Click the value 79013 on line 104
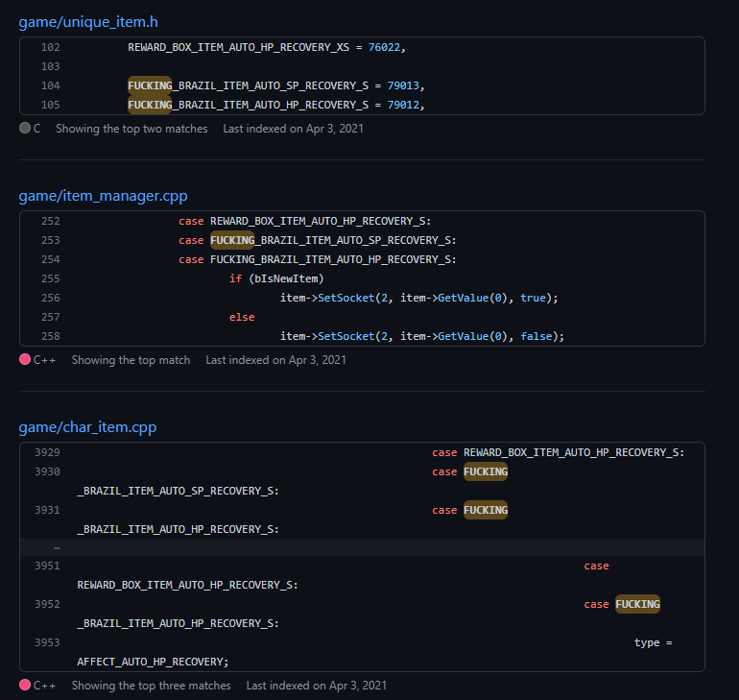 tap(403, 85)
